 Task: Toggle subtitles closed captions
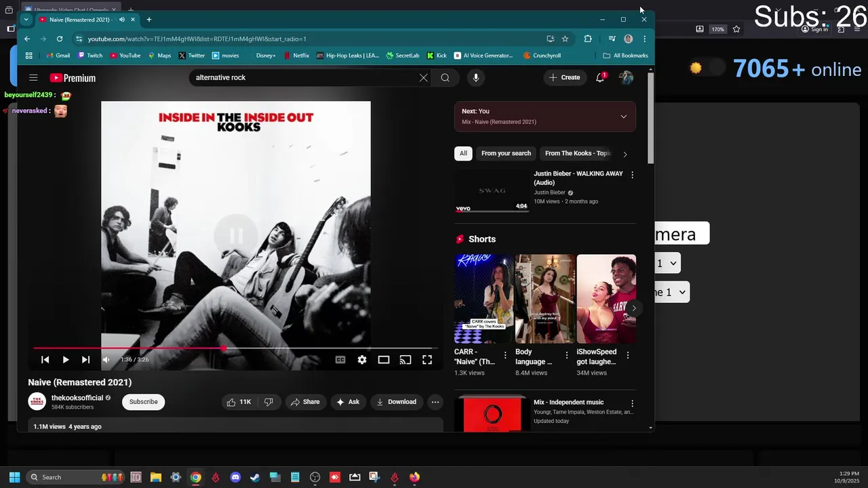pos(340,360)
